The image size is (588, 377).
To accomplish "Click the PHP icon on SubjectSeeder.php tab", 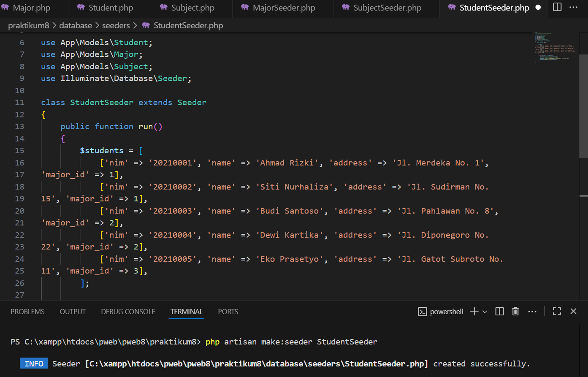I will click(346, 8).
